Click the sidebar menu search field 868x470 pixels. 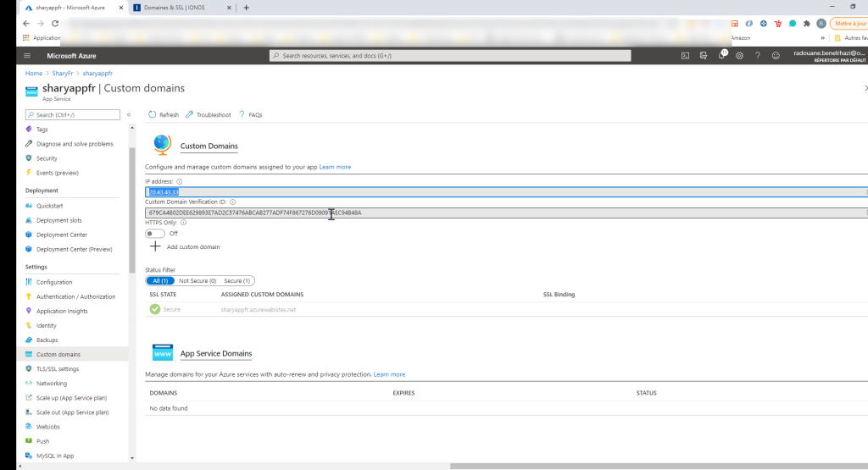click(x=73, y=115)
